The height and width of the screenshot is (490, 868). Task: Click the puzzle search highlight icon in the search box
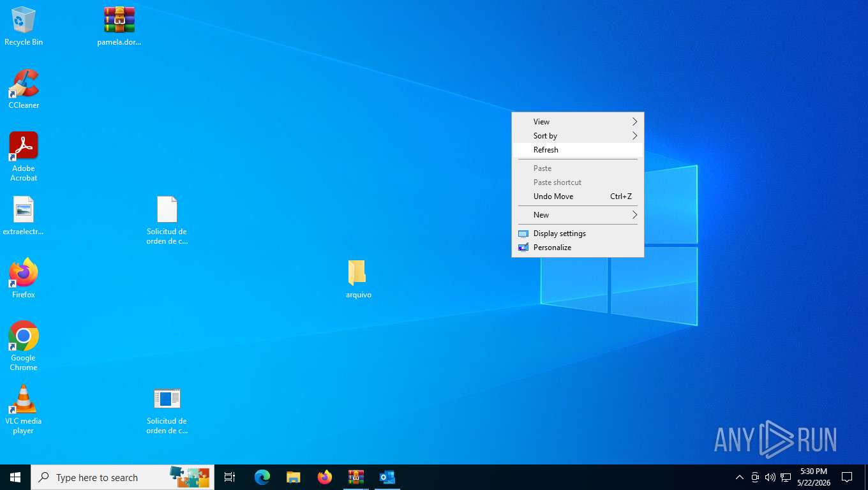[190, 477]
